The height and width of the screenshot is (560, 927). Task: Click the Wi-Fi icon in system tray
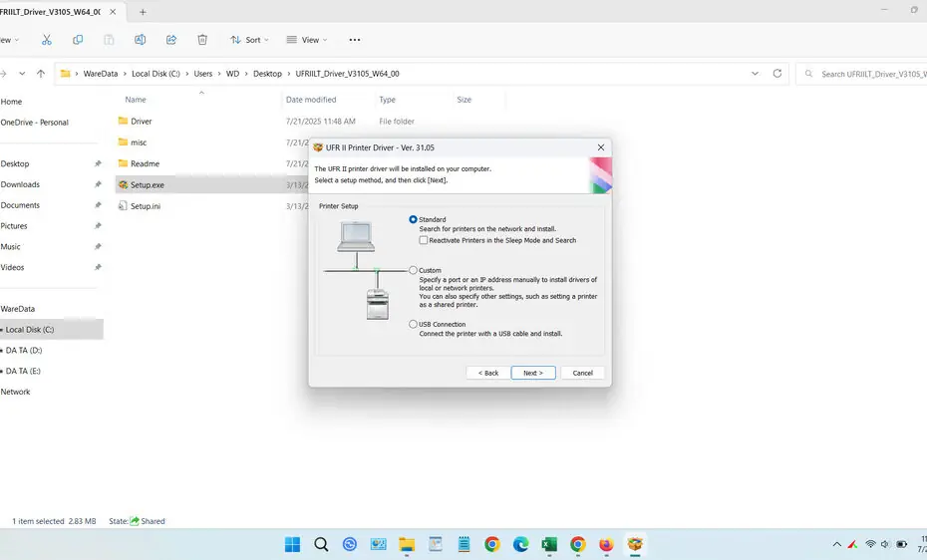point(870,544)
